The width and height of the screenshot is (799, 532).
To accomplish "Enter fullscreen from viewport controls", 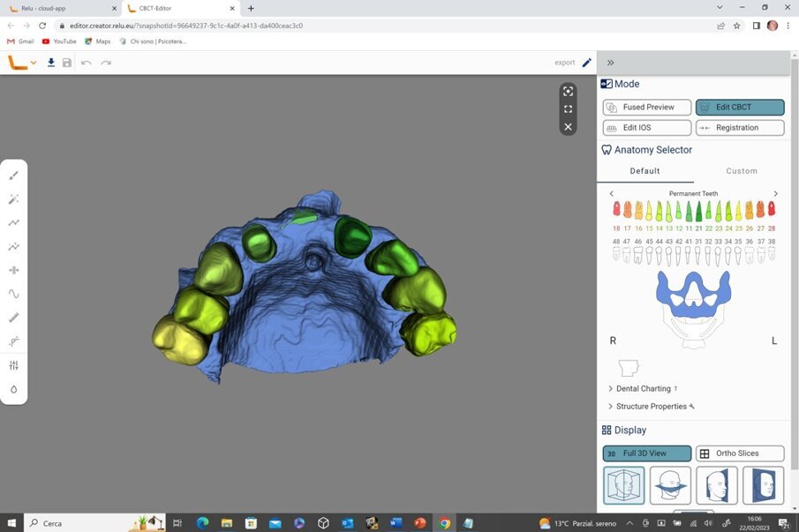I will (x=568, y=109).
